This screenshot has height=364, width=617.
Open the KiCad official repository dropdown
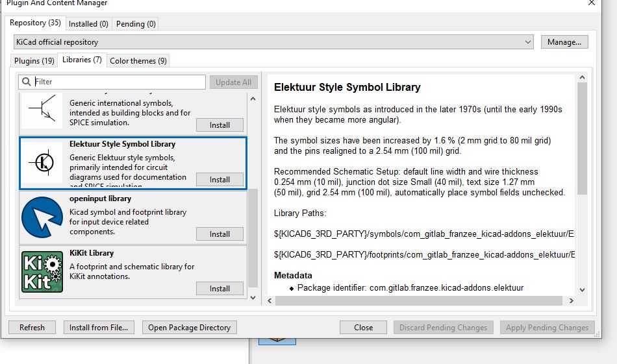(x=273, y=42)
